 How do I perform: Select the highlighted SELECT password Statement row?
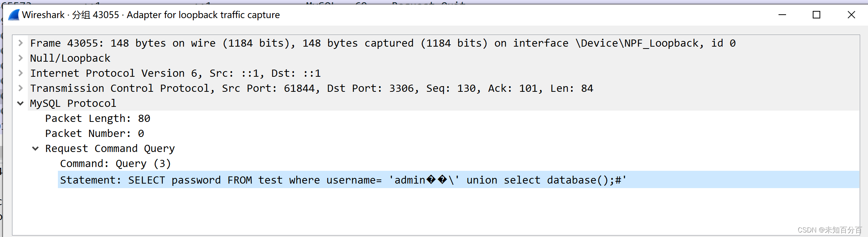(338, 180)
